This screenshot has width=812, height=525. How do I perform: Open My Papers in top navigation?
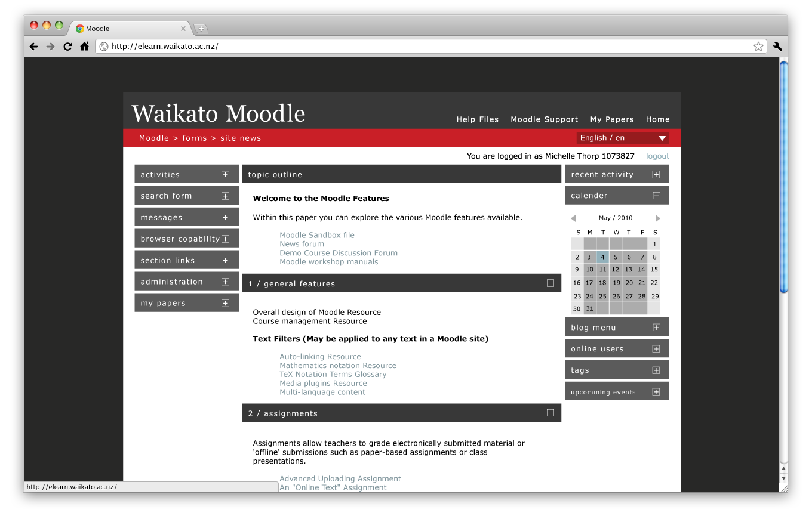[612, 119]
